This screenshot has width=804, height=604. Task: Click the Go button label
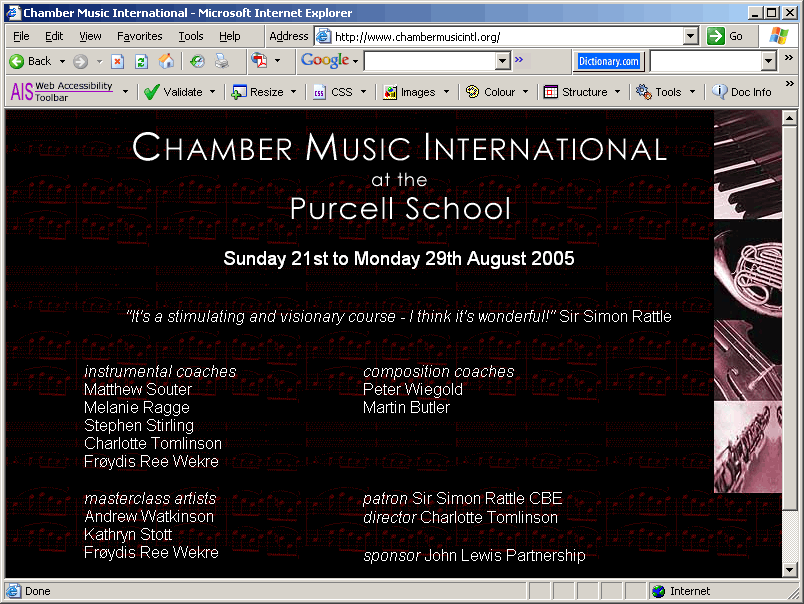point(736,36)
